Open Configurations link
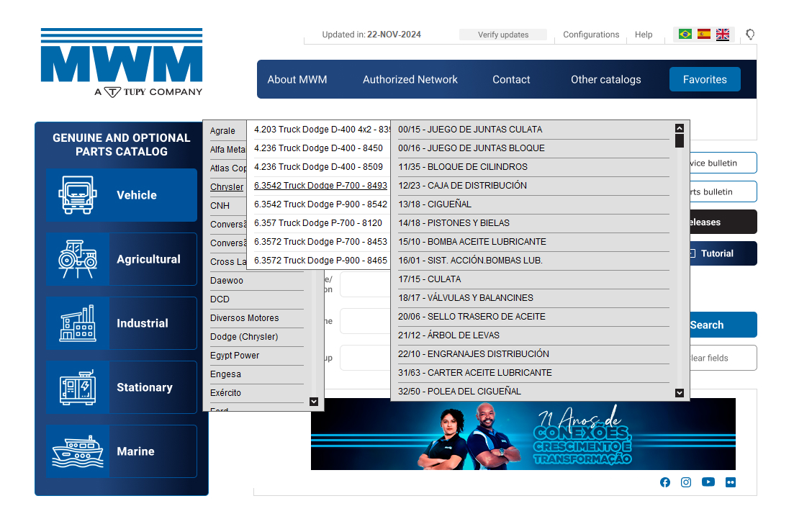The image size is (812, 519). (x=591, y=35)
